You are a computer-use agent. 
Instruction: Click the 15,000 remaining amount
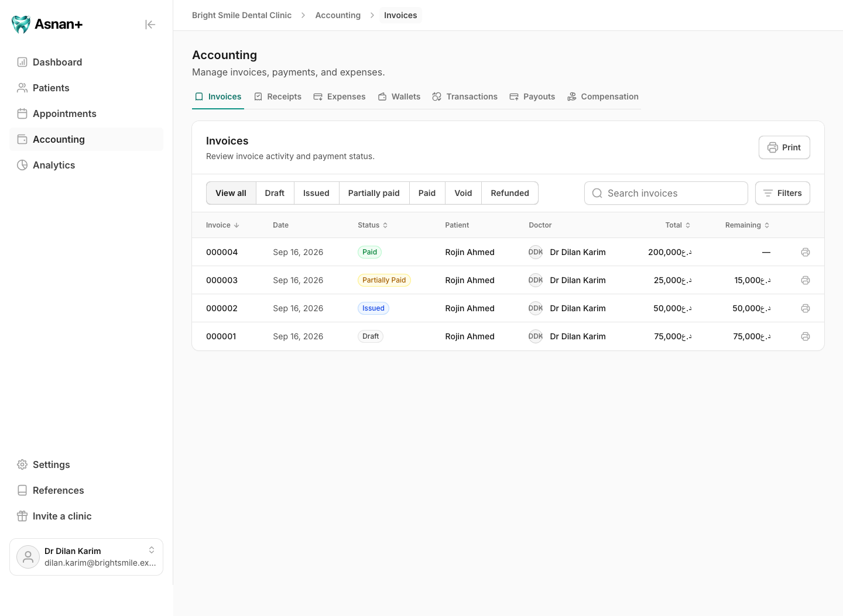click(752, 280)
